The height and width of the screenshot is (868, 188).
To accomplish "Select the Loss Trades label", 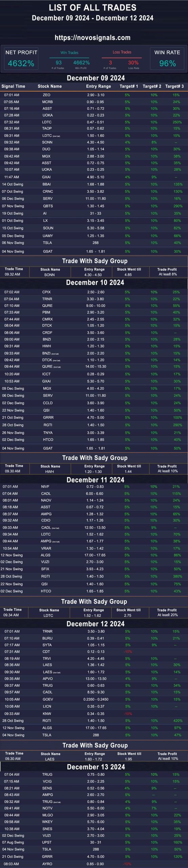I will tap(122, 52).
